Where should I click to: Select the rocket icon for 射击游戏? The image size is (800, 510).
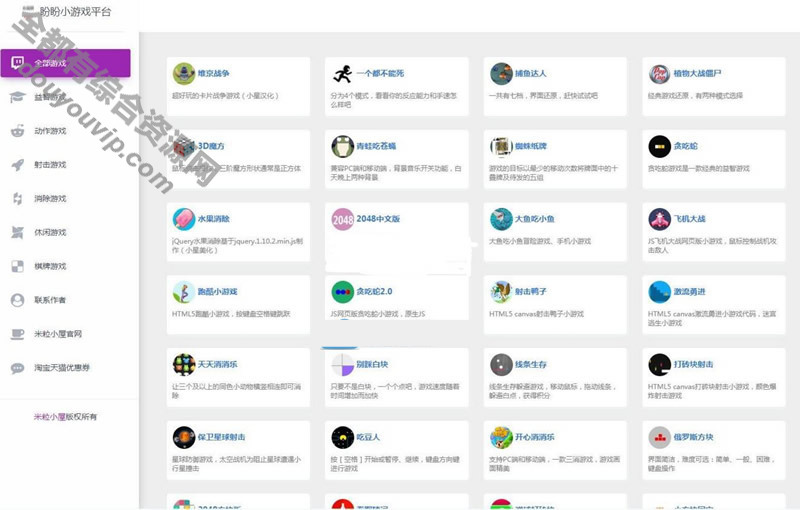17,165
